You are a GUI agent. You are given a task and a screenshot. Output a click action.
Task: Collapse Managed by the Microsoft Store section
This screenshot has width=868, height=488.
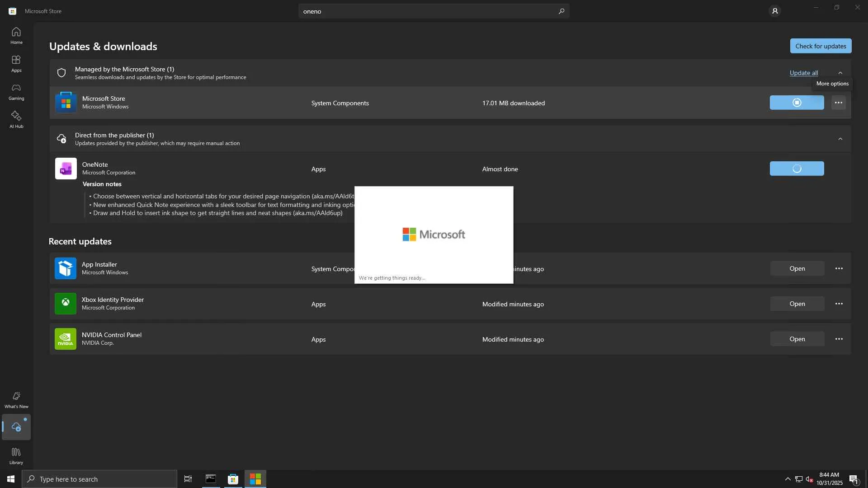(x=840, y=73)
